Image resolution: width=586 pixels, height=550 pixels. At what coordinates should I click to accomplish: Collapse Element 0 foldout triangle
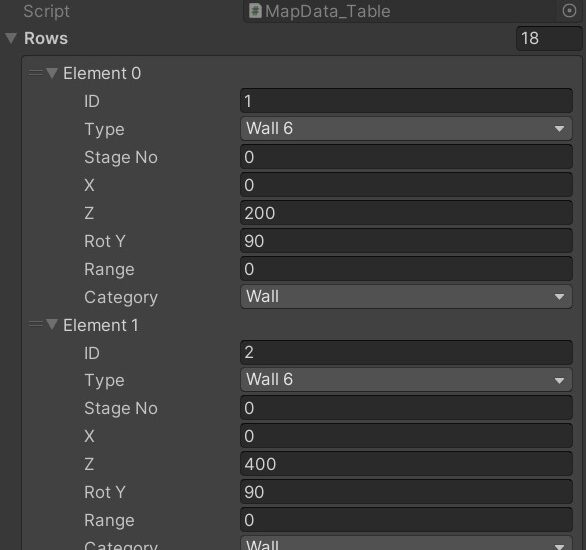[x=52, y=73]
